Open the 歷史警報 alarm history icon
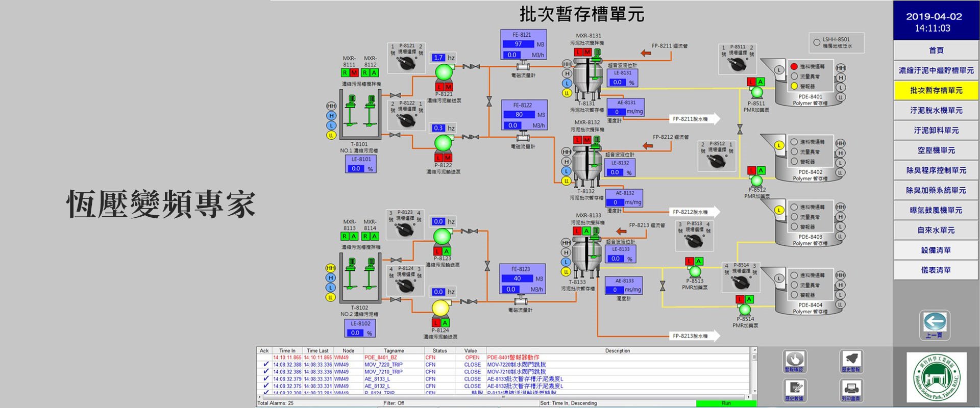The width and height of the screenshot is (980, 408). 851,362
